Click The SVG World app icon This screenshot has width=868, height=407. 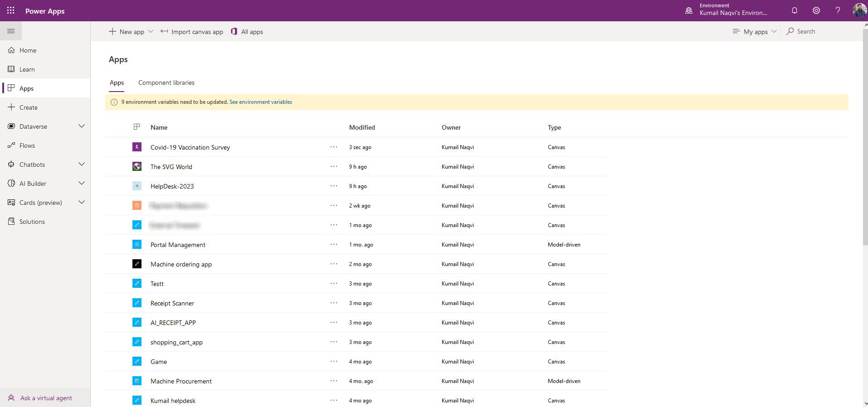click(x=137, y=166)
